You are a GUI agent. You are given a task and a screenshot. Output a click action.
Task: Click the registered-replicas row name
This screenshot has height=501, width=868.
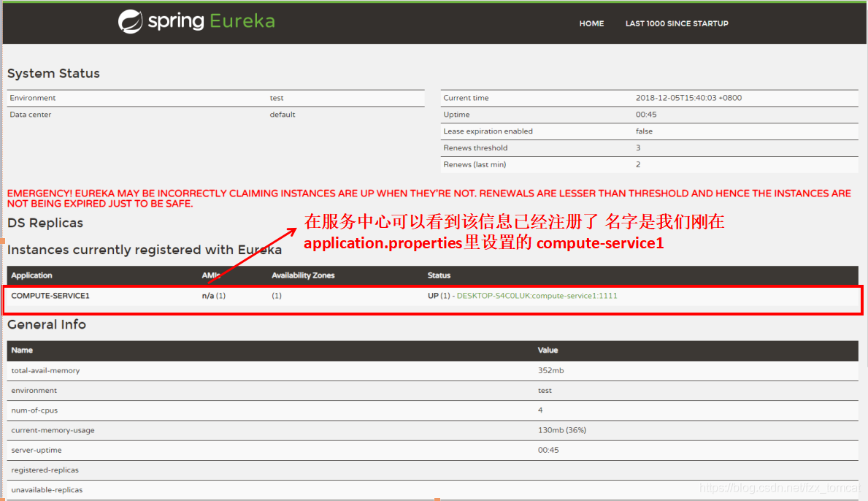click(45, 470)
